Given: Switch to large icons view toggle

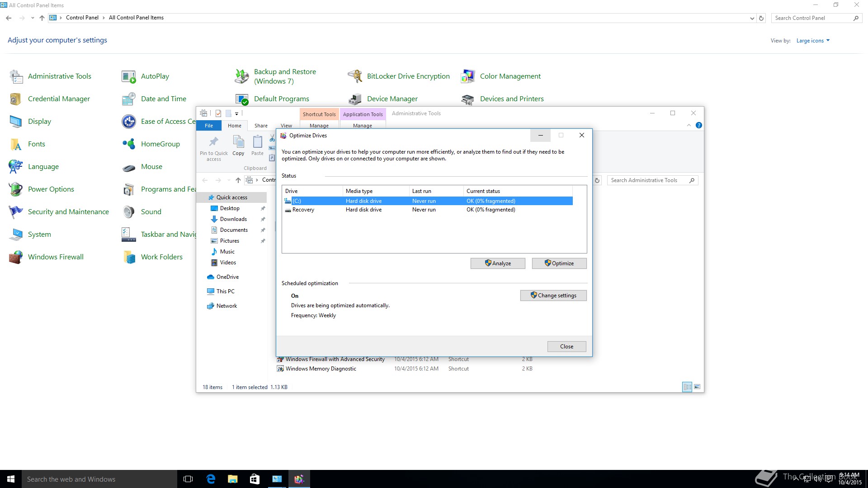Looking at the screenshot, I should point(697,387).
